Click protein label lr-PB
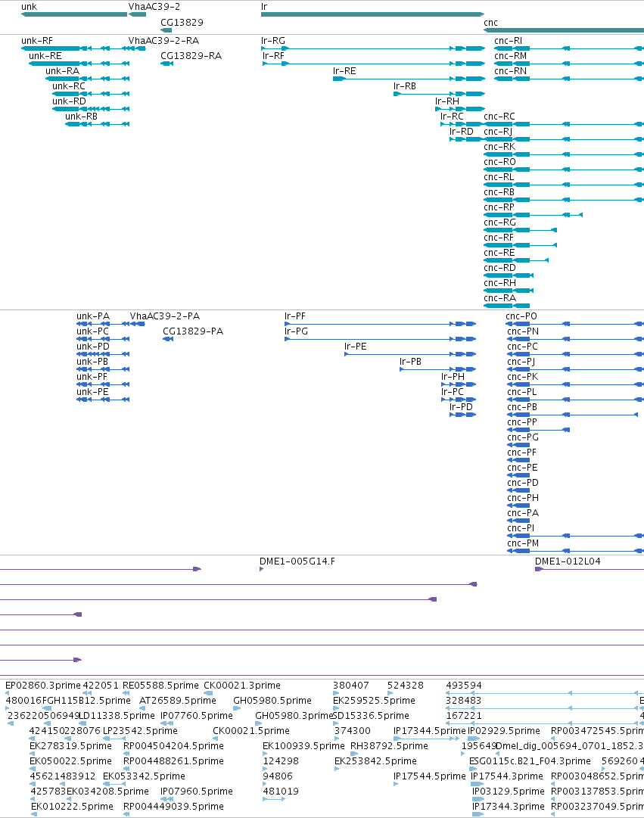Screen dimensions: 644x818 [410, 362]
